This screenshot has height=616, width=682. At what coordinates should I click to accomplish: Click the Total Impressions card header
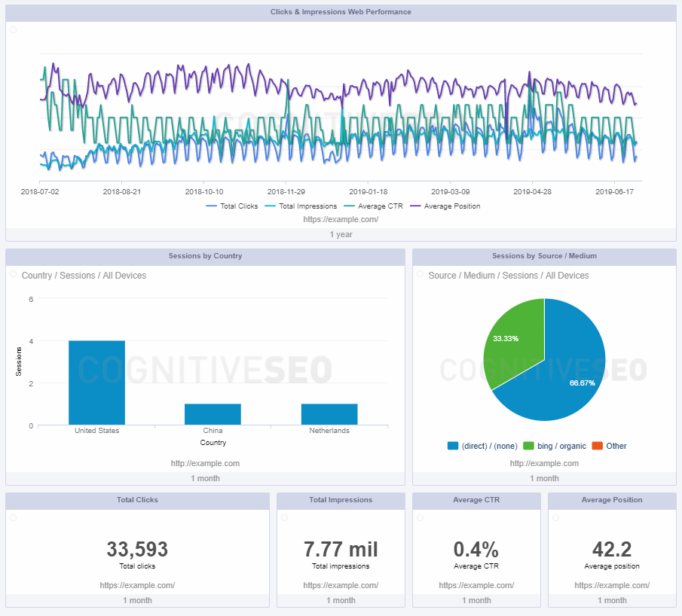pyautogui.click(x=341, y=500)
